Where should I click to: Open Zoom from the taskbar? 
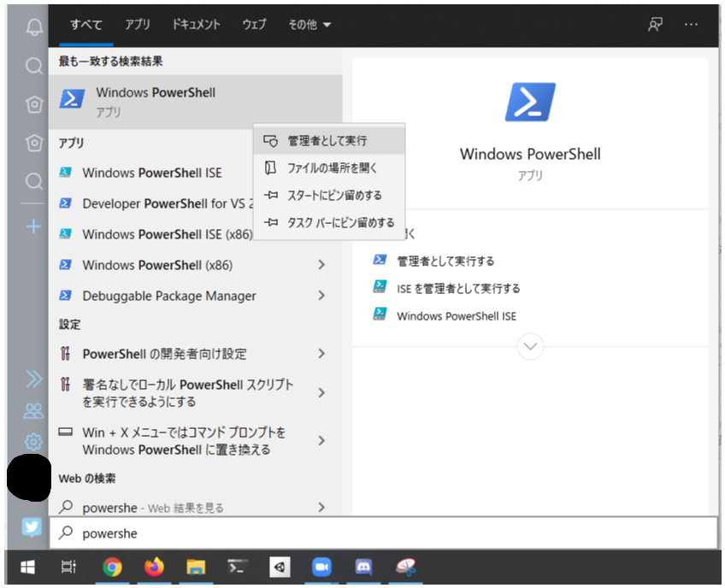321,567
